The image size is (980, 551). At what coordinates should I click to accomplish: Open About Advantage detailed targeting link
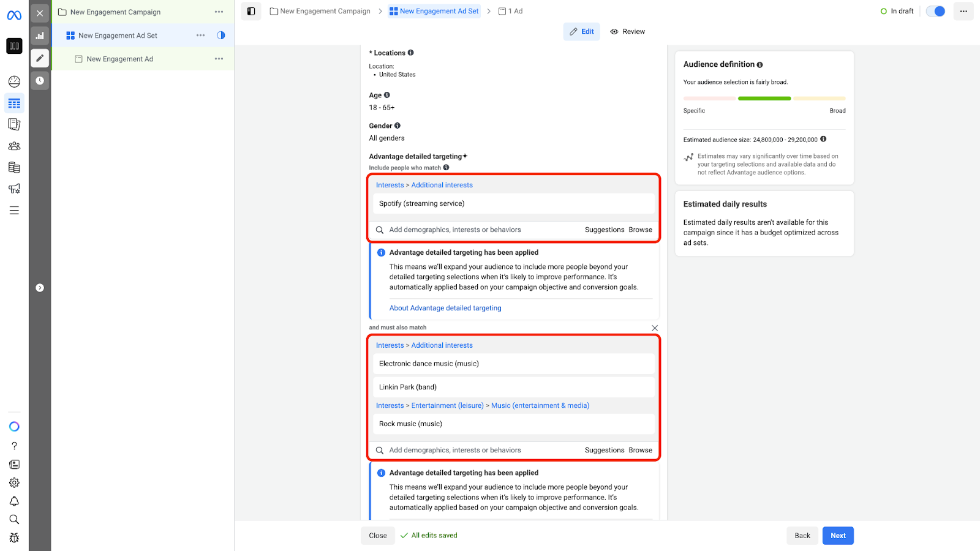pos(445,308)
